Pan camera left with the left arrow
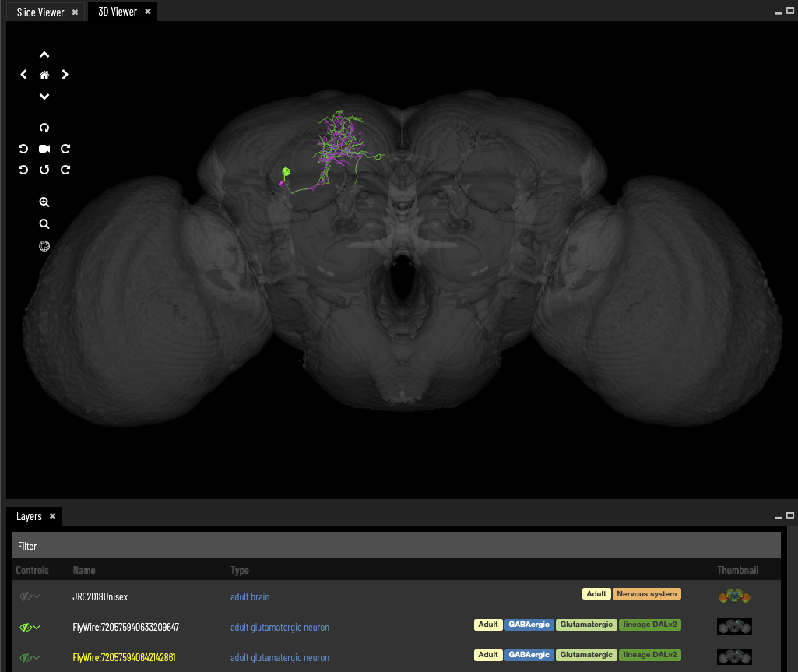The width and height of the screenshot is (798, 672). [23, 76]
